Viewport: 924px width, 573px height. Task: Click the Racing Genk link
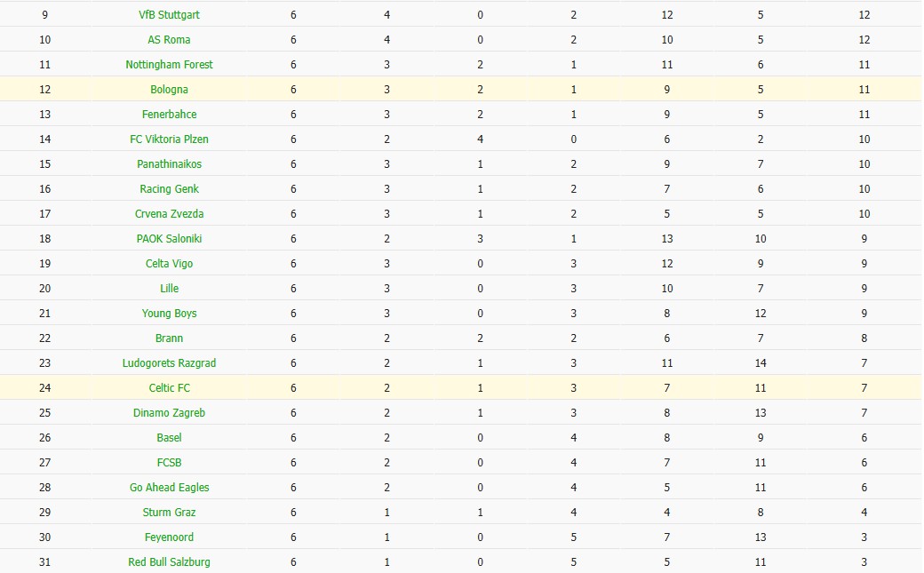[169, 189]
